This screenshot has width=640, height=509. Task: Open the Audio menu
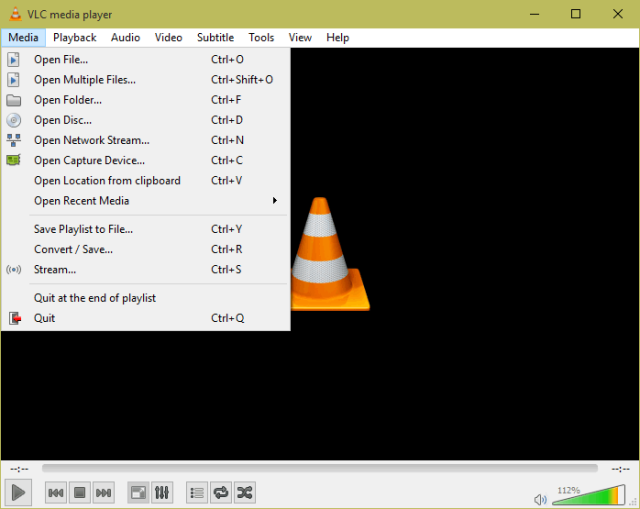point(125,38)
